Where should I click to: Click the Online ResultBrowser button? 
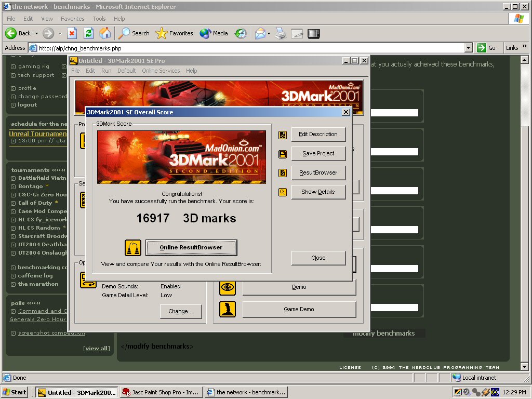point(191,248)
